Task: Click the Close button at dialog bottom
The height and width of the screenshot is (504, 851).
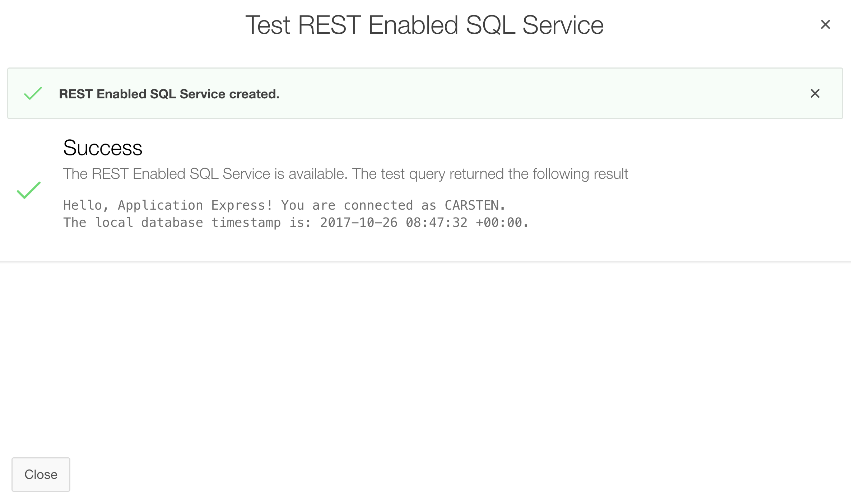Action: [x=41, y=474]
